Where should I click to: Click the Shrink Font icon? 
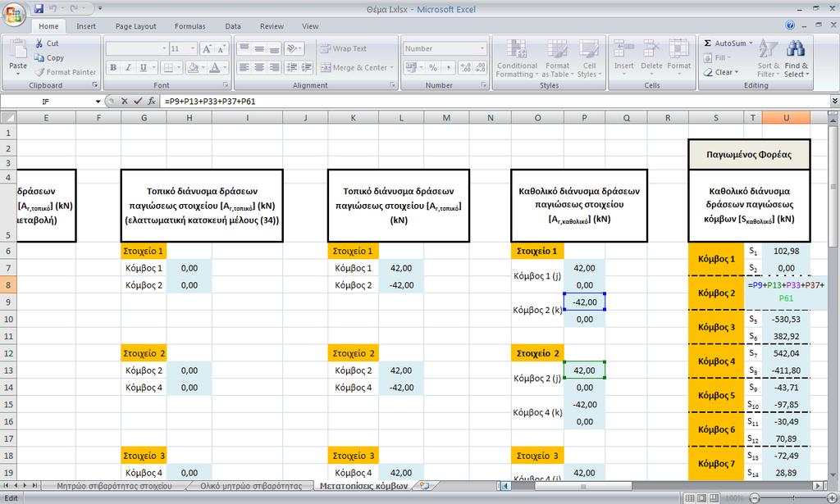(x=221, y=48)
